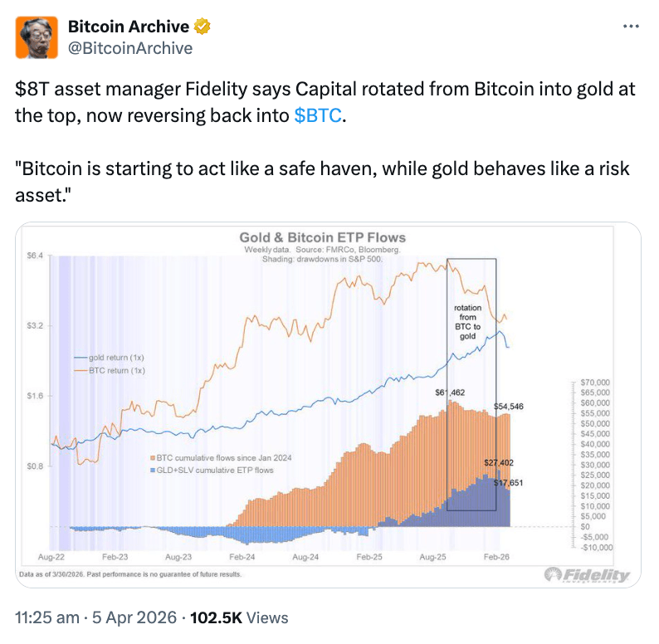Click the $61,462 peak data label
The width and height of the screenshot is (659, 644).
click(x=449, y=391)
